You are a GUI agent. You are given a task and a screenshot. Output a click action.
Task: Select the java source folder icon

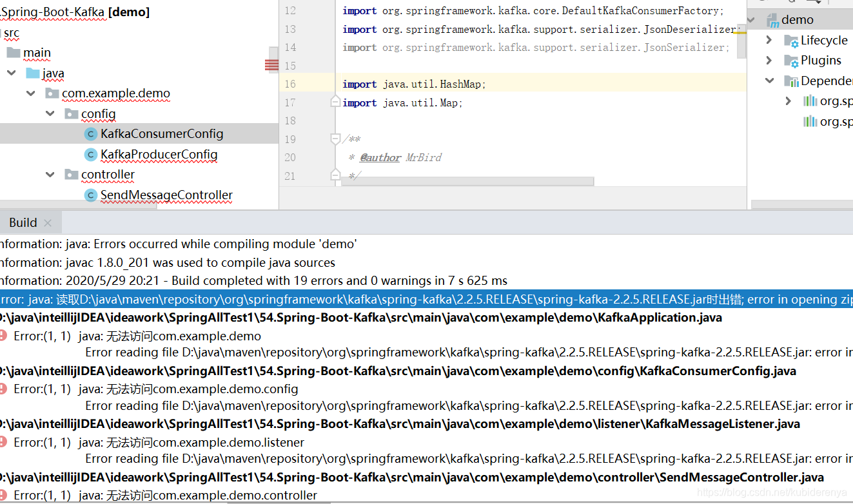33,73
